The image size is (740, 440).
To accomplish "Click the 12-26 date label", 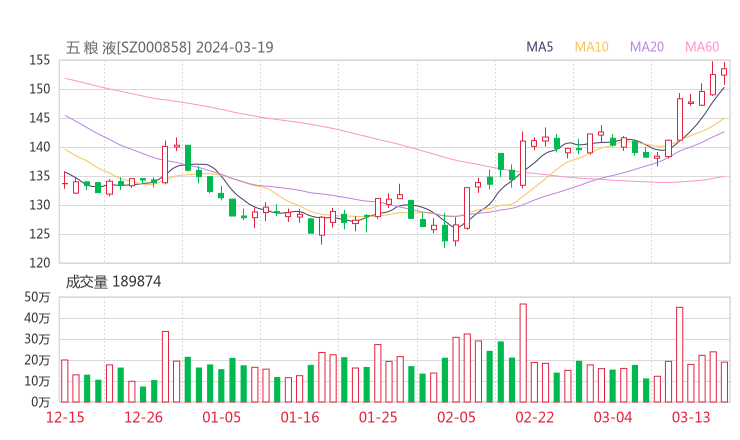I will (143, 417).
